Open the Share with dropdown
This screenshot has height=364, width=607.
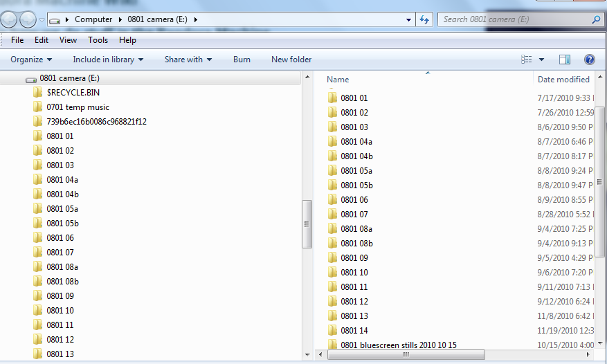point(188,60)
